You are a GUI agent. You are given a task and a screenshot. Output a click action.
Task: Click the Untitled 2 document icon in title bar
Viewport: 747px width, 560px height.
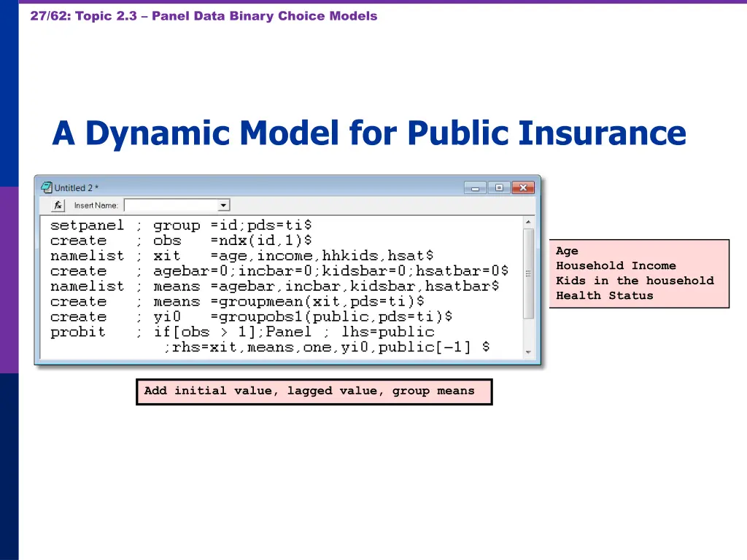click(x=46, y=187)
